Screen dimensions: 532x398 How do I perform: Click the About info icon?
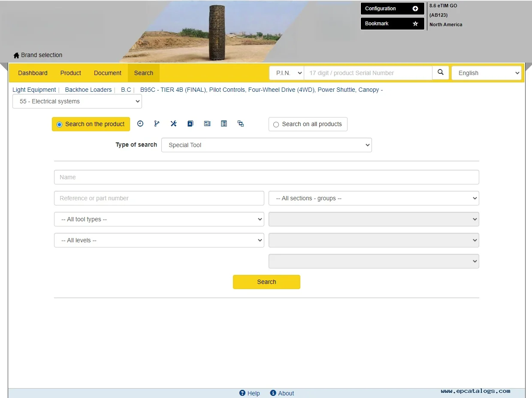click(273, 393)
